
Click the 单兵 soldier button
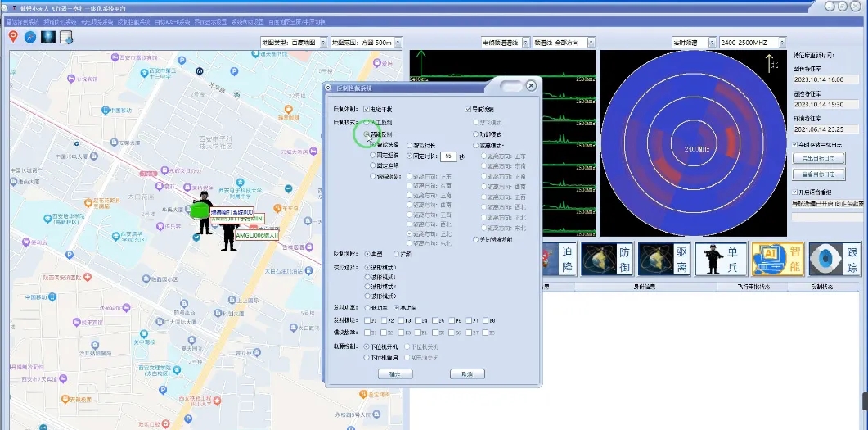point(721,260)
